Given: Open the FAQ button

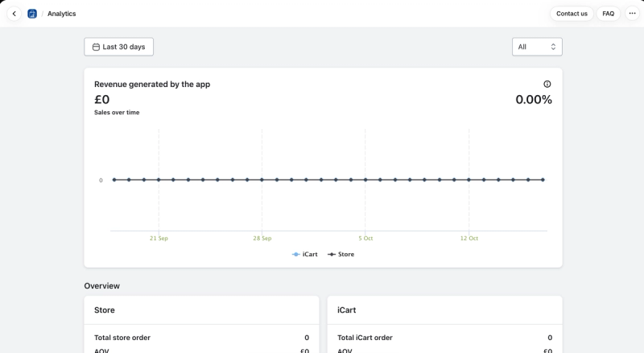Looking at the screenshot, I should (x=609, y=14).
